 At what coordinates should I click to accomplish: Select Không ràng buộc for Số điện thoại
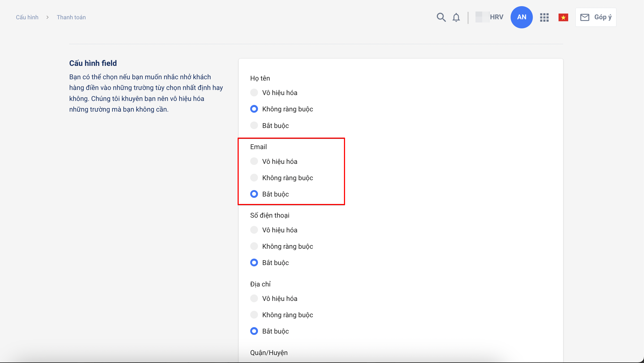254,246
